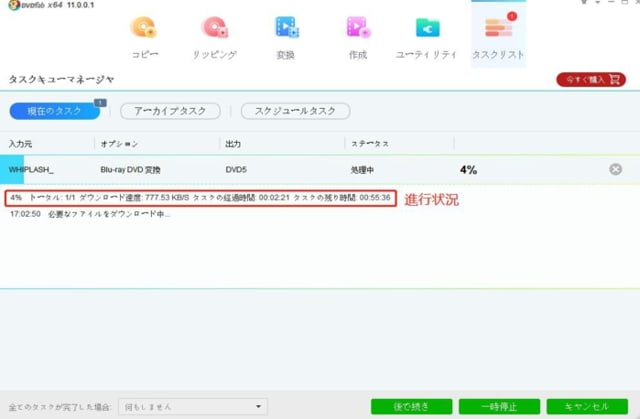Screen dimensions: 640x419
Task: Switch to 現在のタスク tab
Action: pos(54,111)
